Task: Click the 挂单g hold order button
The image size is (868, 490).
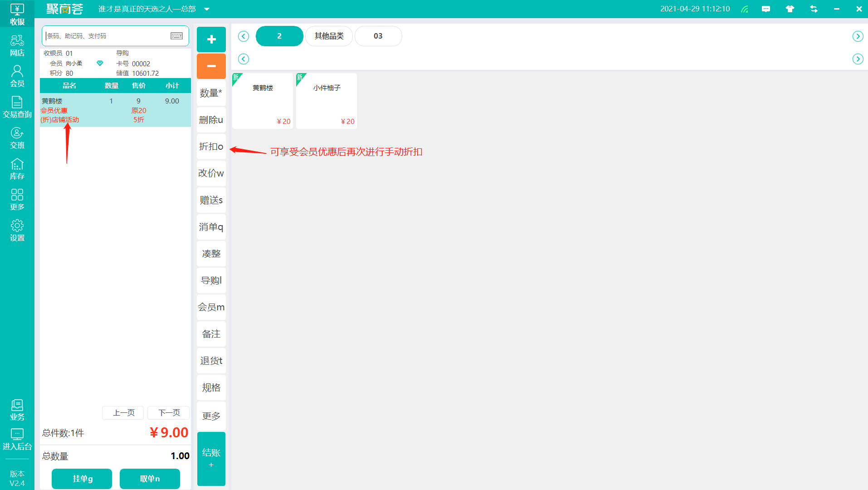Action: tap(82, 479)
